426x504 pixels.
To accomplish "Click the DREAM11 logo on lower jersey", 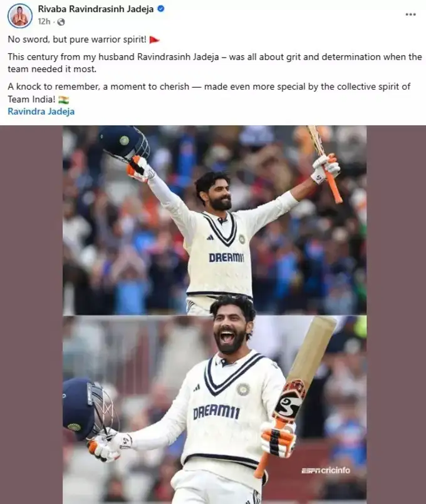I will tap(216, 412).
